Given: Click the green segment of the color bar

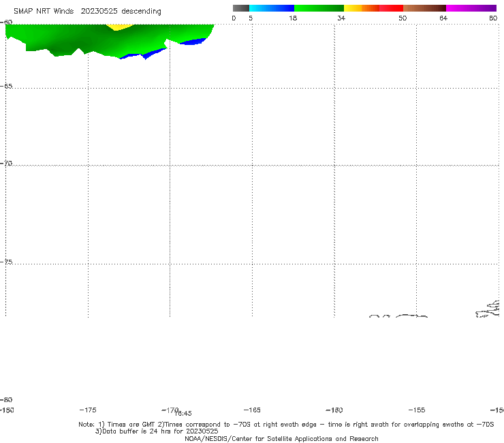Looking at the screenshot, I should click(x=319, y=8).
